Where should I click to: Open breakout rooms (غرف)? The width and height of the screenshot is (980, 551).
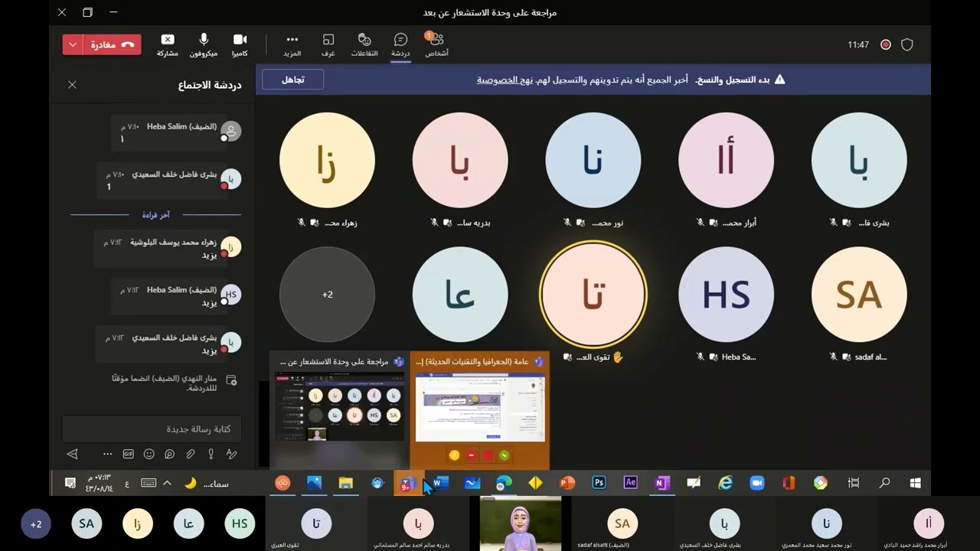pyautogui.click(x=328, y=45)
